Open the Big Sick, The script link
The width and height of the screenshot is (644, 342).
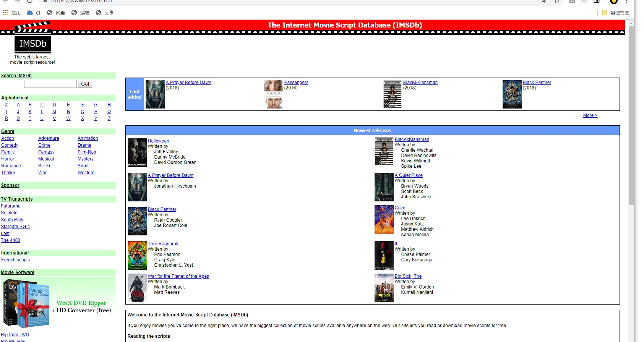(x=408, y=276)
